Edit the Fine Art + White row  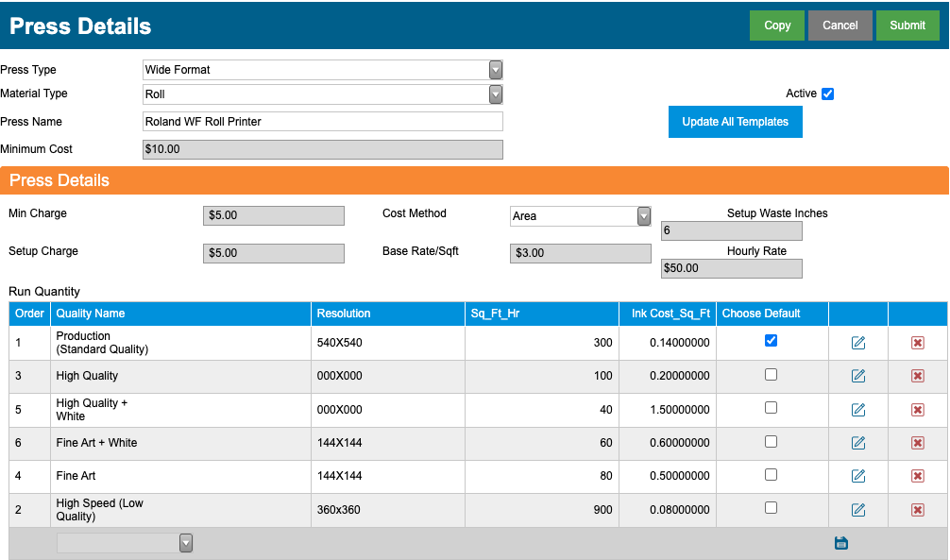pos(857,443)
